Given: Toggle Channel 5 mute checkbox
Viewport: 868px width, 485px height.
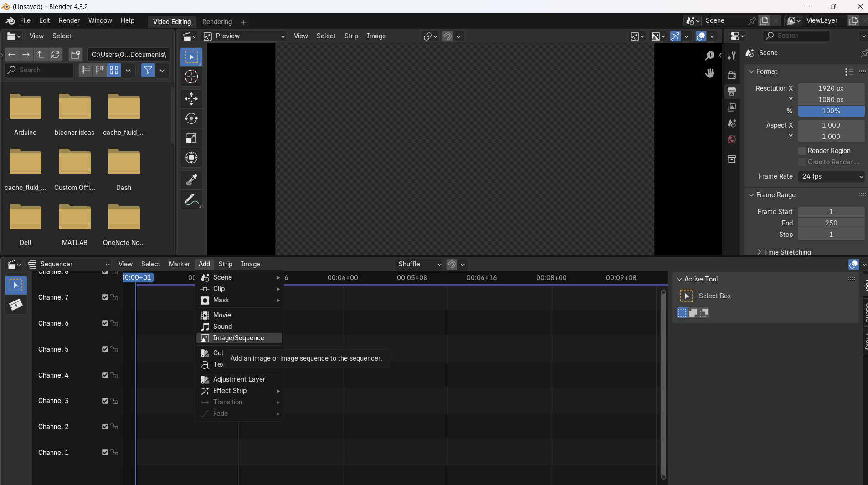Looking at the screenshot, I should tap(105, 349).
